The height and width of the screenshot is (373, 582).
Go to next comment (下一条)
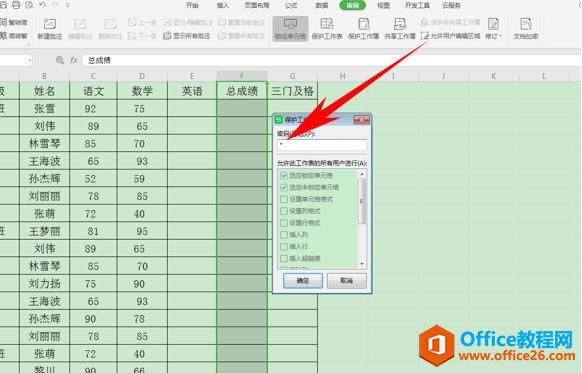(142, 36)
